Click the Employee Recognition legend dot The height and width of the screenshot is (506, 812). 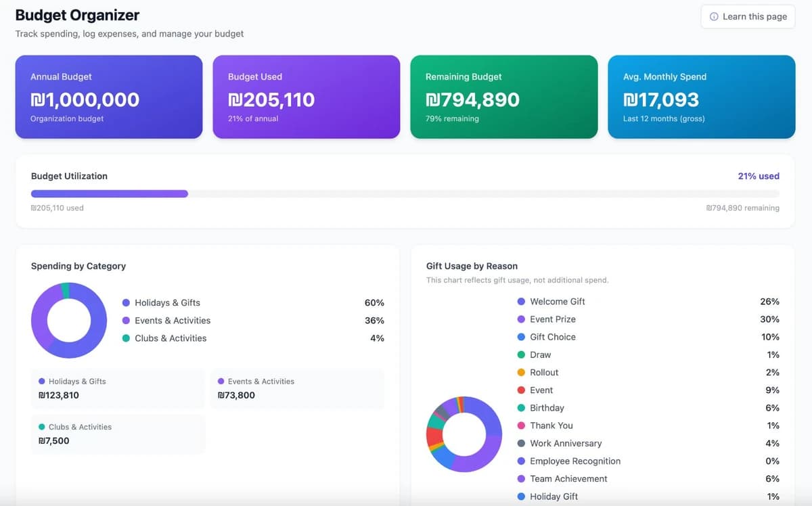521,461
